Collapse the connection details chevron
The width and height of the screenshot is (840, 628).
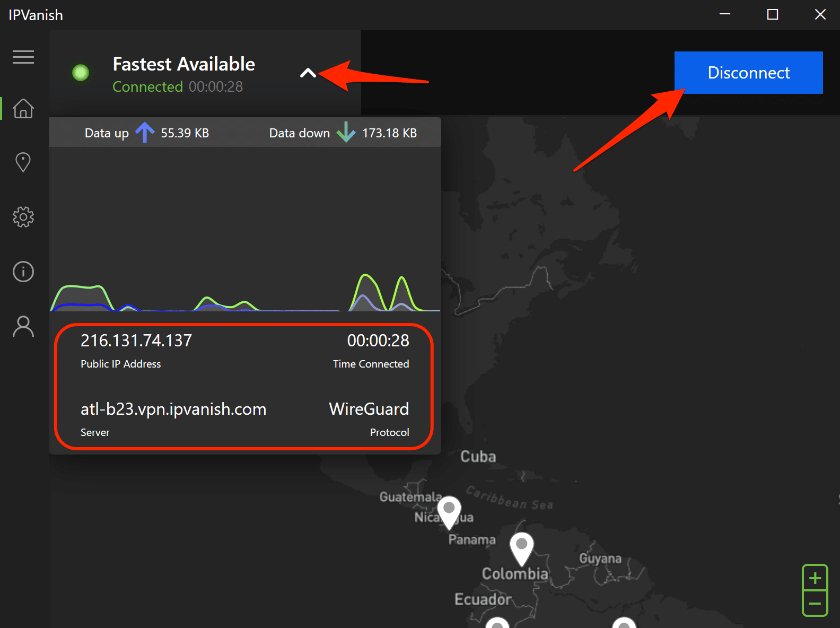(308, 73)
